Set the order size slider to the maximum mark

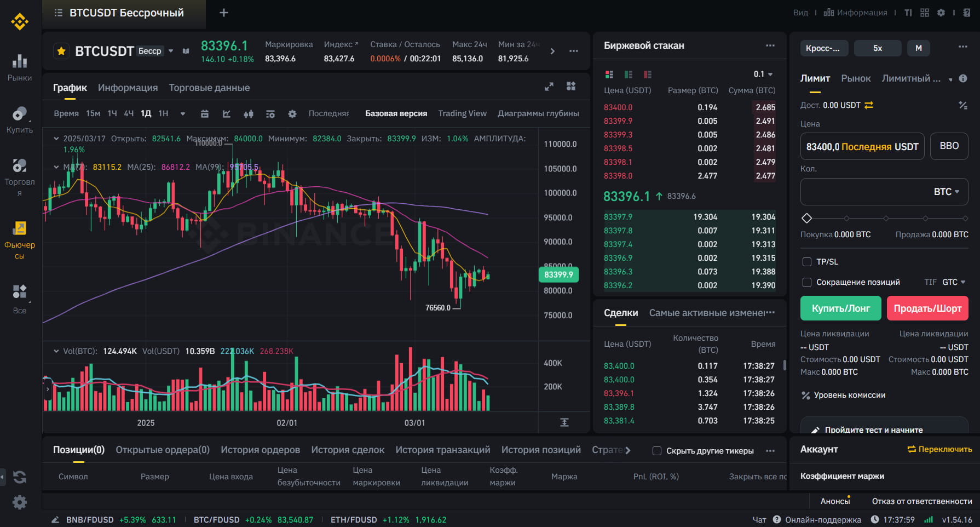click(x=965, y=218)
